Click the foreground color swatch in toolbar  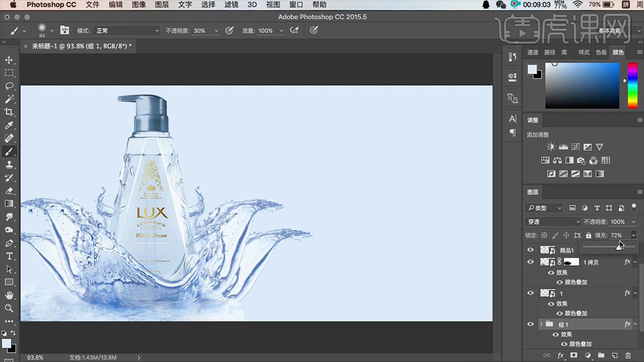click(x=6, y=343)
